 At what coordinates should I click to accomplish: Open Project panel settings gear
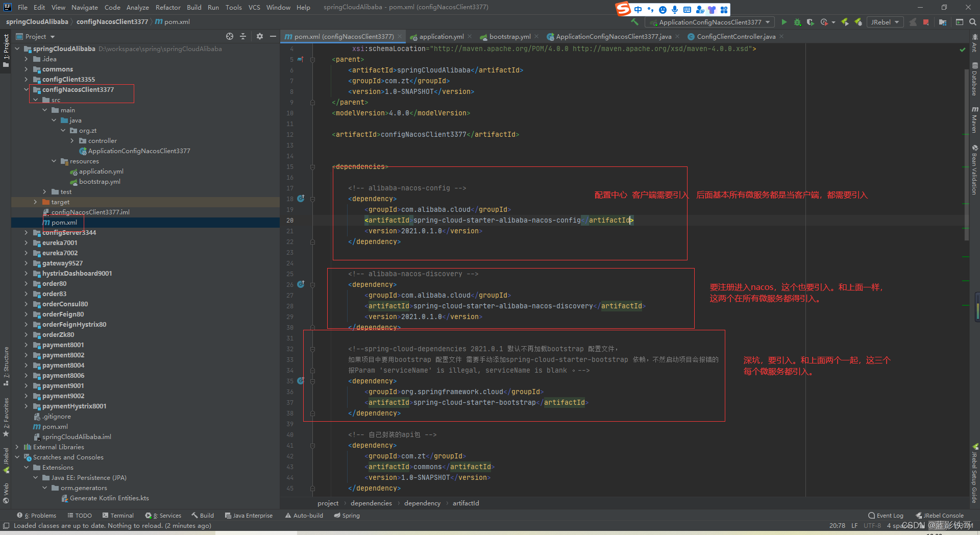pyautogui.click(x=259, y=36)
